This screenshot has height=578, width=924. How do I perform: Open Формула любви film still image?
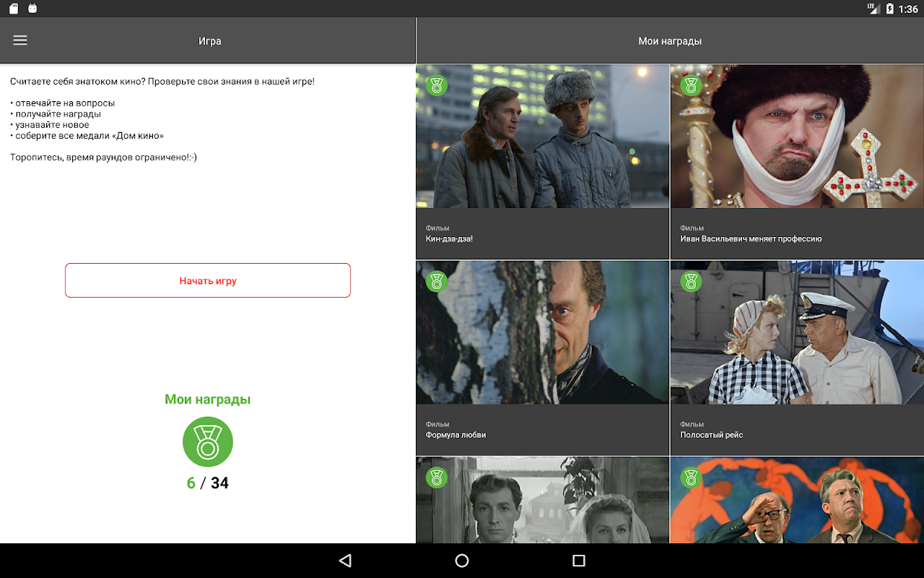(543, 332)
